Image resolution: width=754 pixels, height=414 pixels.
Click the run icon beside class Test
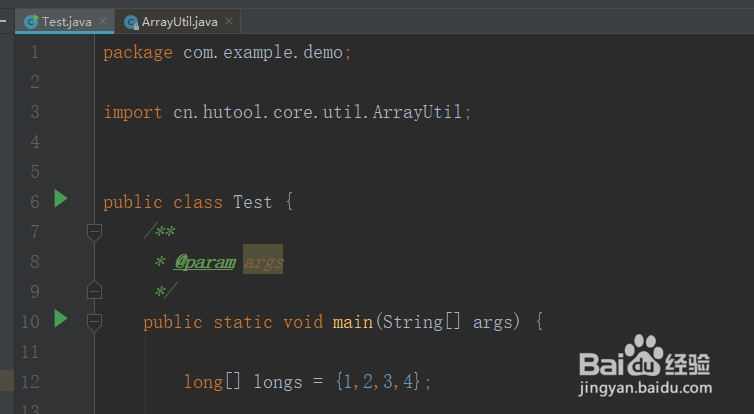[x=60, y=199]
